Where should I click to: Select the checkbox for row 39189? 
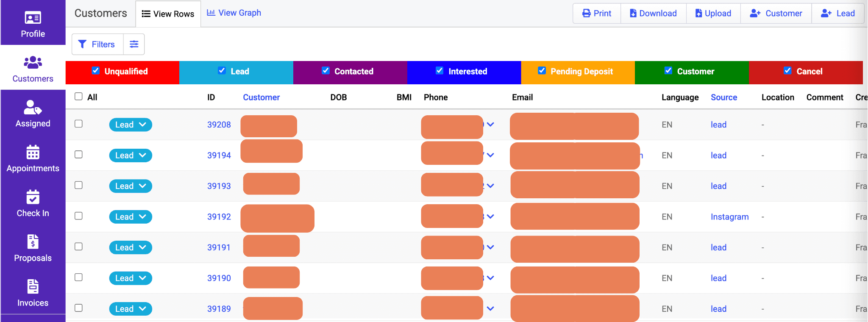78,308
